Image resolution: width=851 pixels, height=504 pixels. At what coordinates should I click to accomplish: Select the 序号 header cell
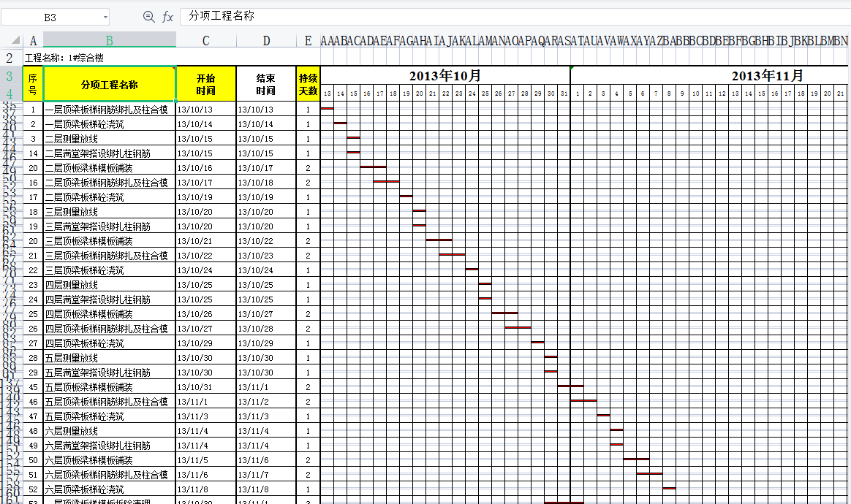pyautogui.click(x=33, y=84)
